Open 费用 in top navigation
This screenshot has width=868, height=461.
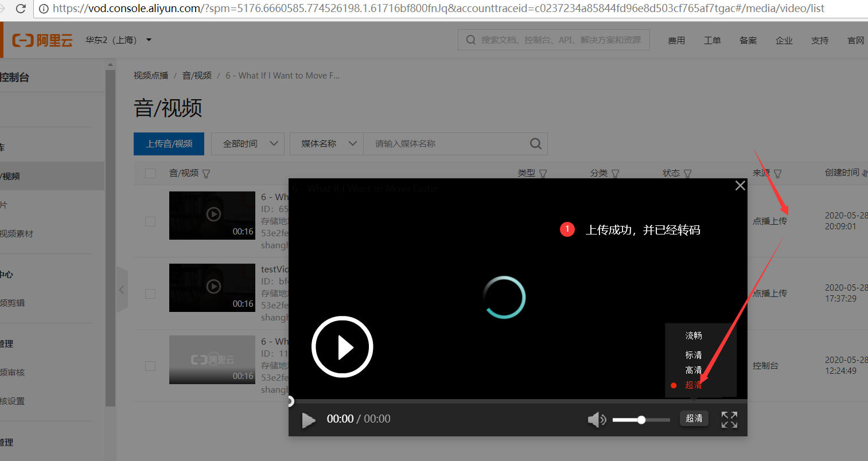point(676,40)
